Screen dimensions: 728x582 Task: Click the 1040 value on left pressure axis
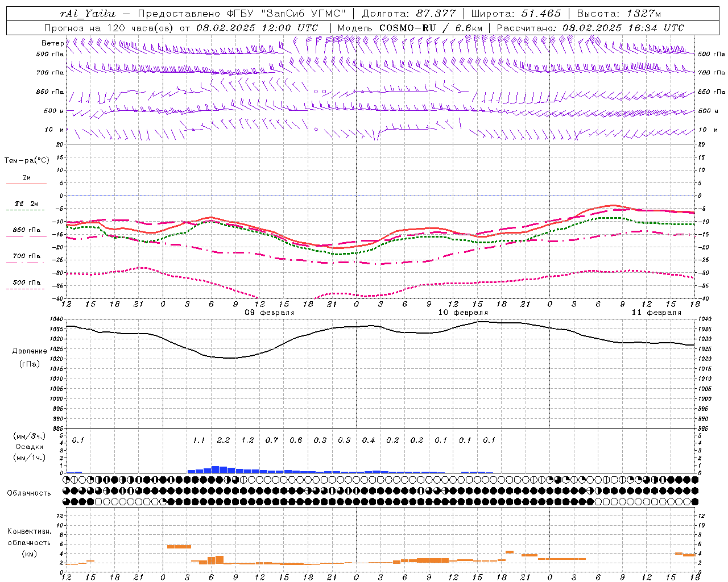(x=57, y=319)
